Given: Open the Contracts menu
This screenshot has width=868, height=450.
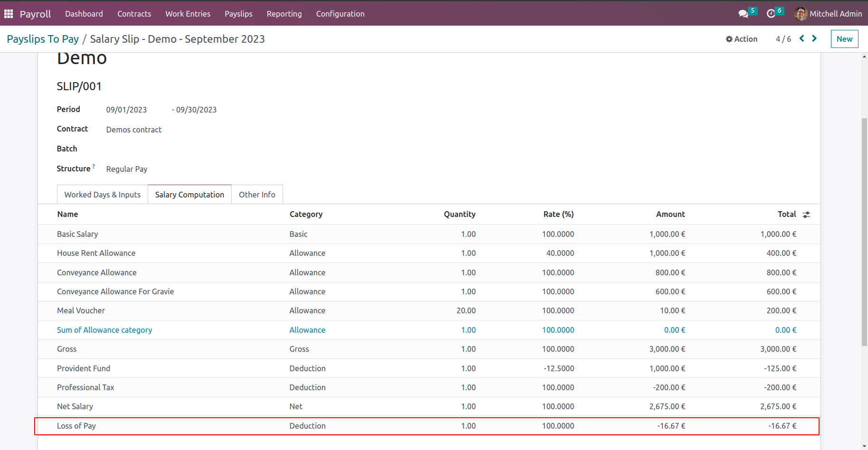Looking at the screenshot, I should pos(134,14).
